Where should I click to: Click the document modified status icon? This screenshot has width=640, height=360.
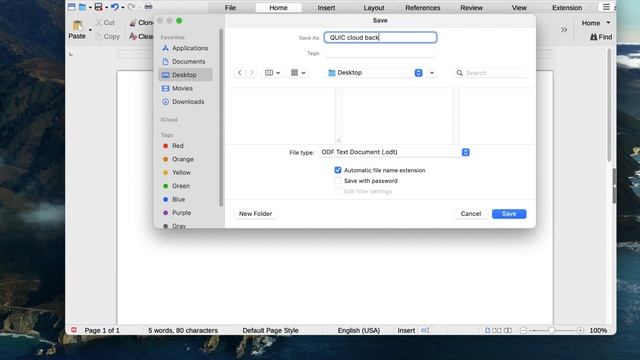click(73, 330)
